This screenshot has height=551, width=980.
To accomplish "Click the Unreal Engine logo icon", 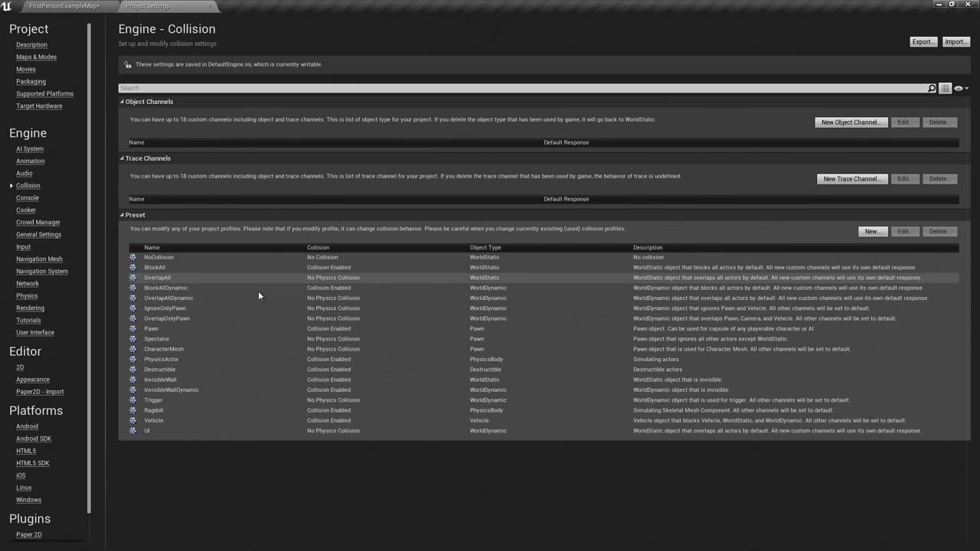I will tap(7, 6).
